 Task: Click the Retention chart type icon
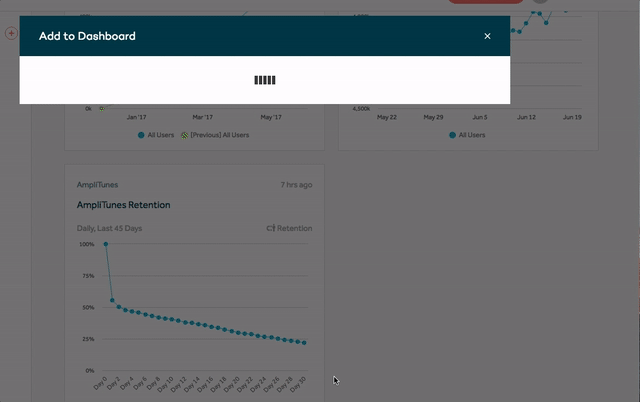pyautogui.click(x=270, y=228)
